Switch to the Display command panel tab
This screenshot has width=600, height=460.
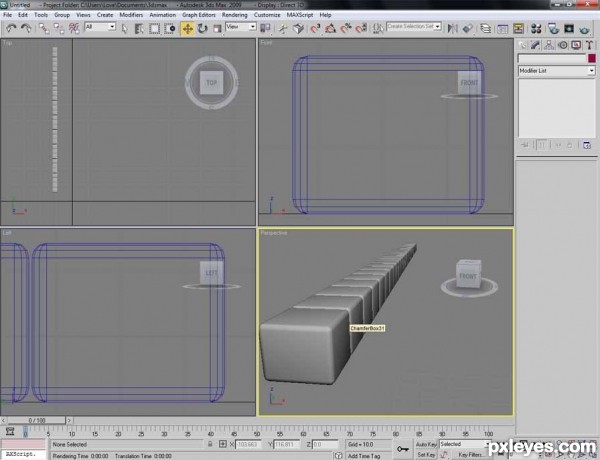[x=576, y=45]
